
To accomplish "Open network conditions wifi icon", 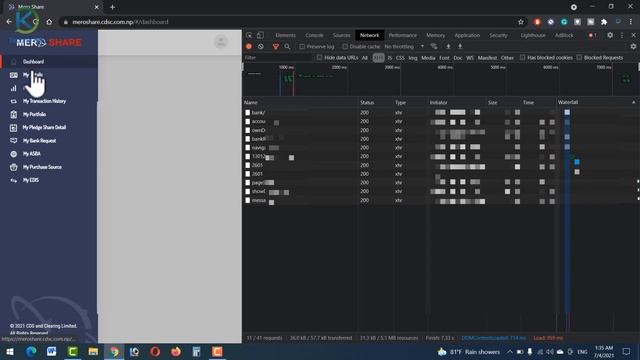I will (434, 47).
